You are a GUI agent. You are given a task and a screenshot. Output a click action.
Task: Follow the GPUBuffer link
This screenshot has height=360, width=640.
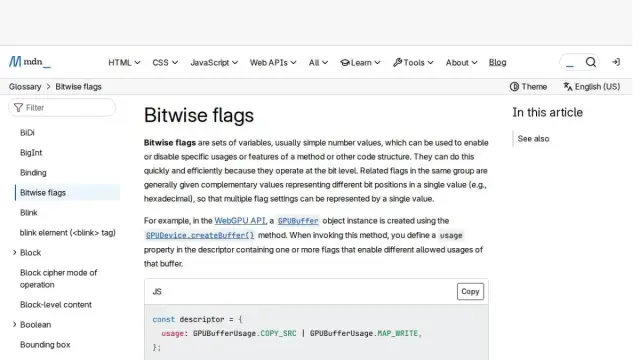[298, 221]
